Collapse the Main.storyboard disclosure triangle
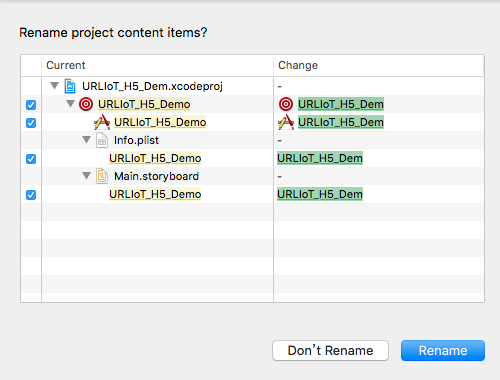 click(x=87, y=176)
